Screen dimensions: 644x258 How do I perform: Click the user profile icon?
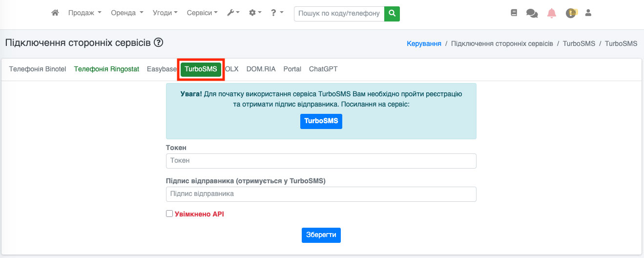(x=588, y=13)
